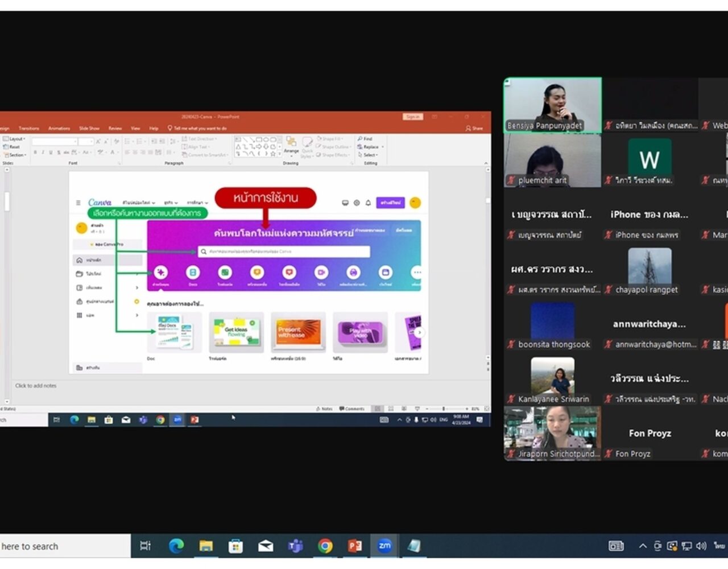Open the Help tab in PowerPoint
The width and height of the screenshot is (728, 569).
tap(154, 128)
